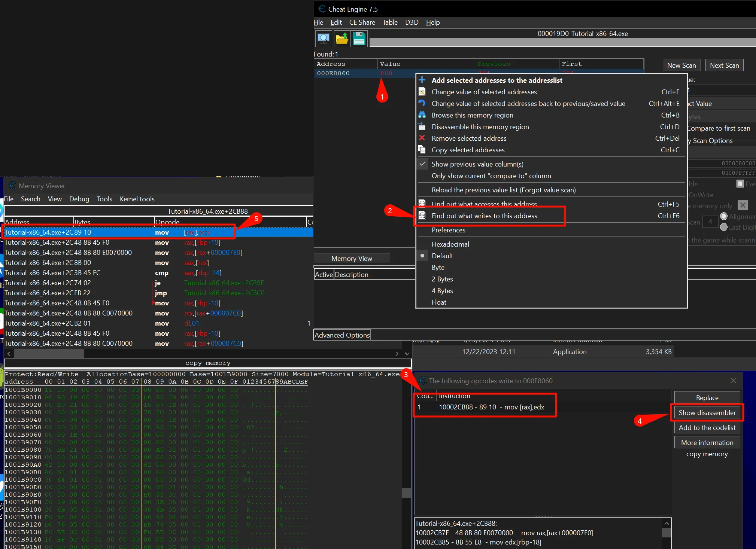Image resolution: width=756 pixels, height=549 pixels.
Task: Click the More information button
Action: (707, 442)
